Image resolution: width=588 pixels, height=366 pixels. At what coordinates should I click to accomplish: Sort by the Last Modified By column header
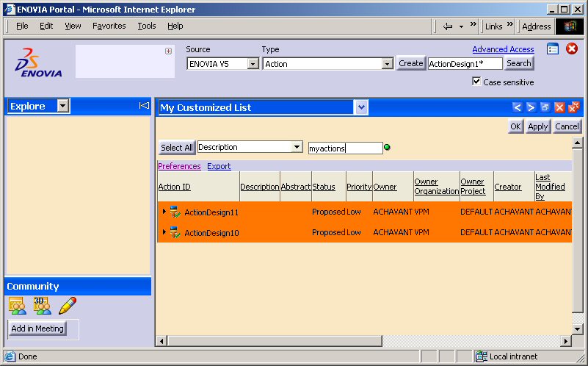click(550, 187)
